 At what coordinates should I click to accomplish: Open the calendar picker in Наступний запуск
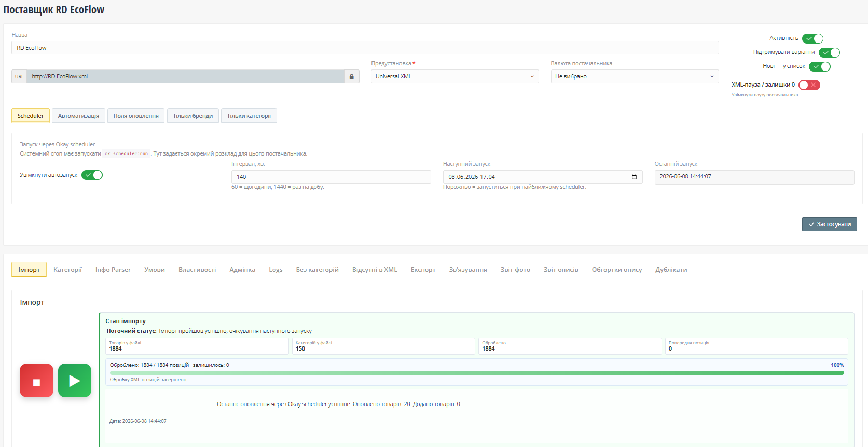[x=634, y=177]
